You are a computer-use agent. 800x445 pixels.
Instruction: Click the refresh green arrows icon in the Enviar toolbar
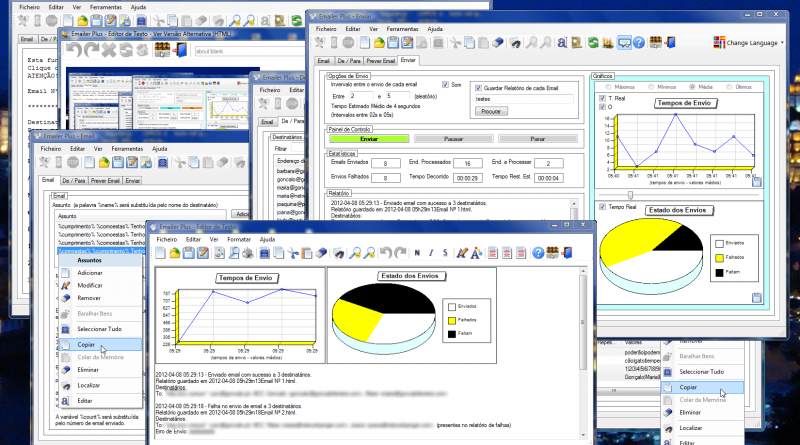pos(593,43)
